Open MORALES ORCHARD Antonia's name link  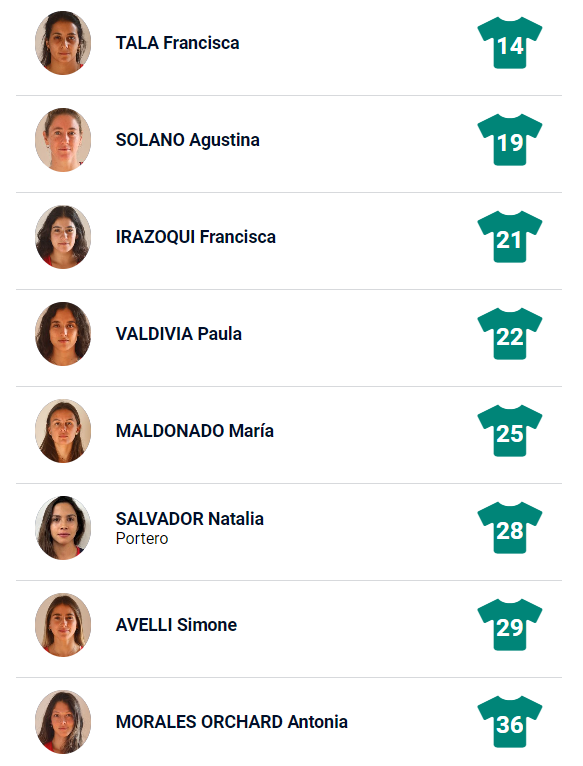pyautogui.click(x=232, y=722)
